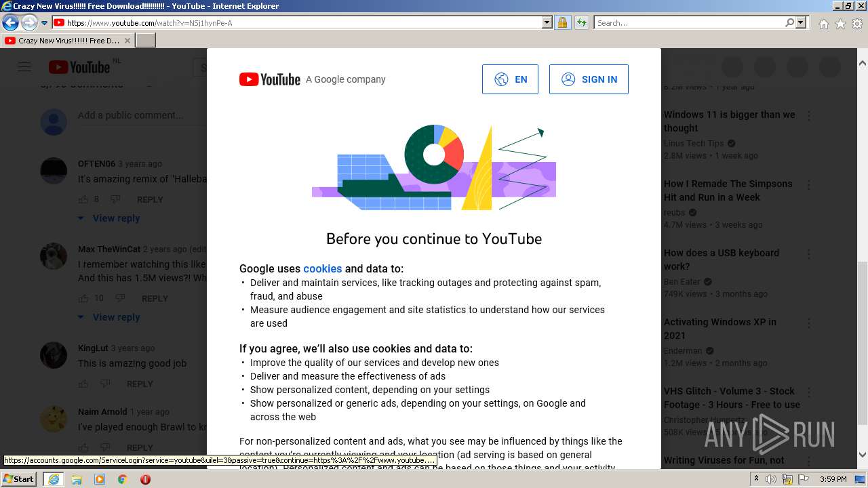
Task: Reply to the OFTEN06 comment
Action: 150,200
